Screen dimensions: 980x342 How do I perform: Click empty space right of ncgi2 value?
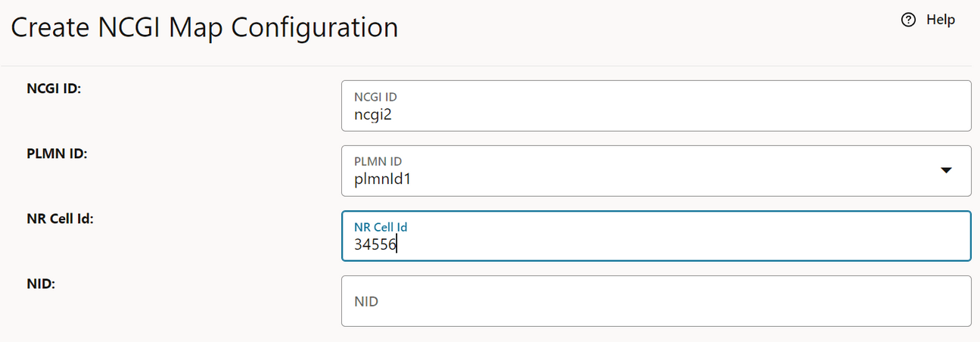click(x=643, y=114)
